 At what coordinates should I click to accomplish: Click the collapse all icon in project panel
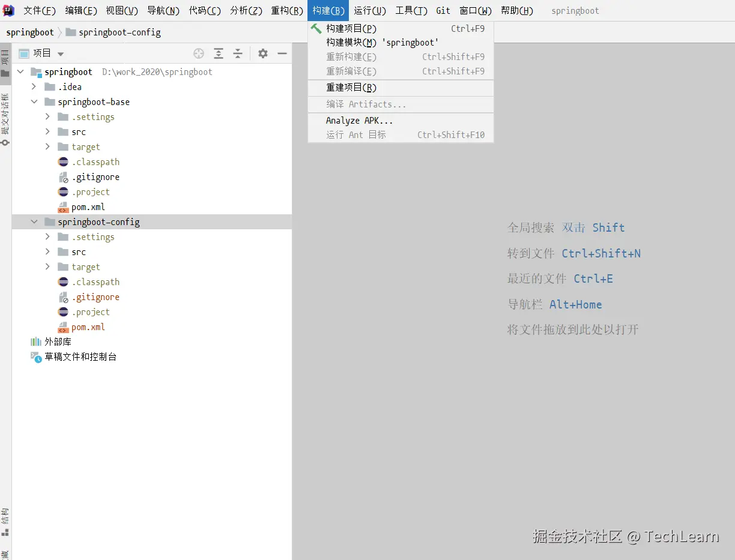tap(238, 53)
